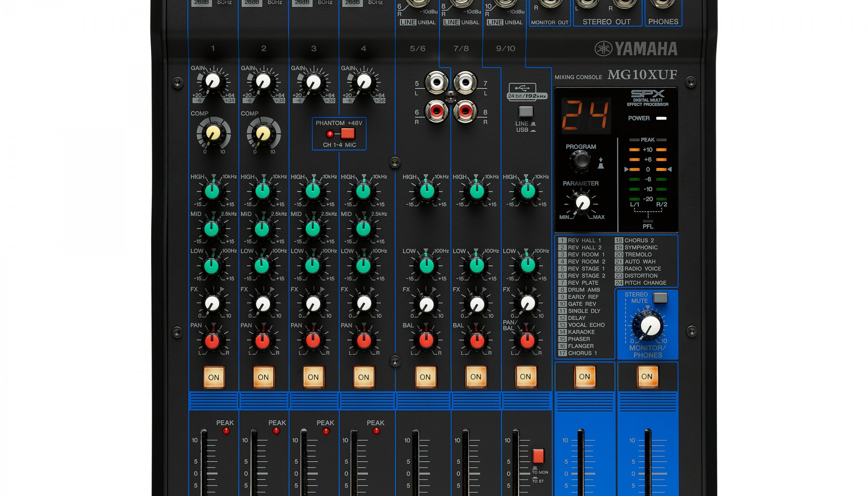868x496 pixels.
Task: Click channel 5/6 FX send knob
Action: pyautogui.click(x=426, y=305)
